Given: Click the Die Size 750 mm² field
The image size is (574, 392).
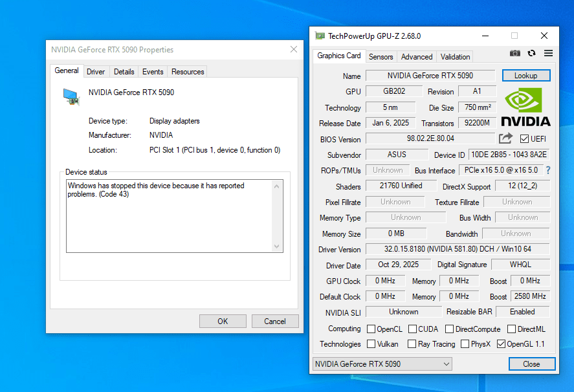Looking at the screenshot, I should [478, 107].
